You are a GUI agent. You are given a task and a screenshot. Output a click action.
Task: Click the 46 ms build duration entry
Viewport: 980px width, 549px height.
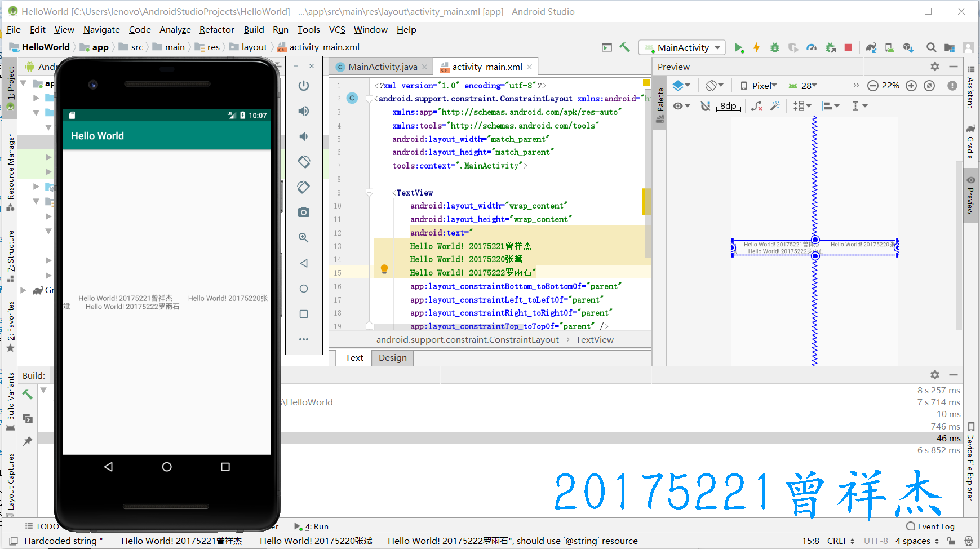pyautogui.click(x=948, y=439)
